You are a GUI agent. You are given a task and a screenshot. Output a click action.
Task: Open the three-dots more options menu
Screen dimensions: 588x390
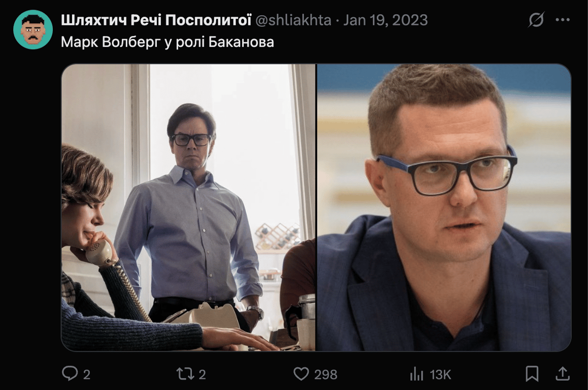tap(563, 20)
